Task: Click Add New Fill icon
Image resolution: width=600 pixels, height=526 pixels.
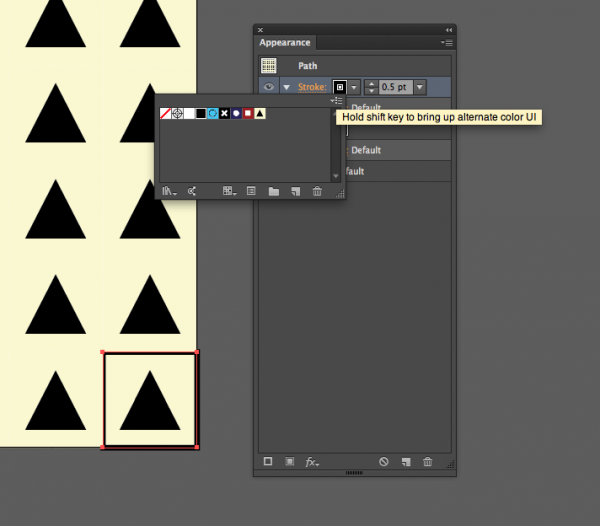Action: [289, 462]
